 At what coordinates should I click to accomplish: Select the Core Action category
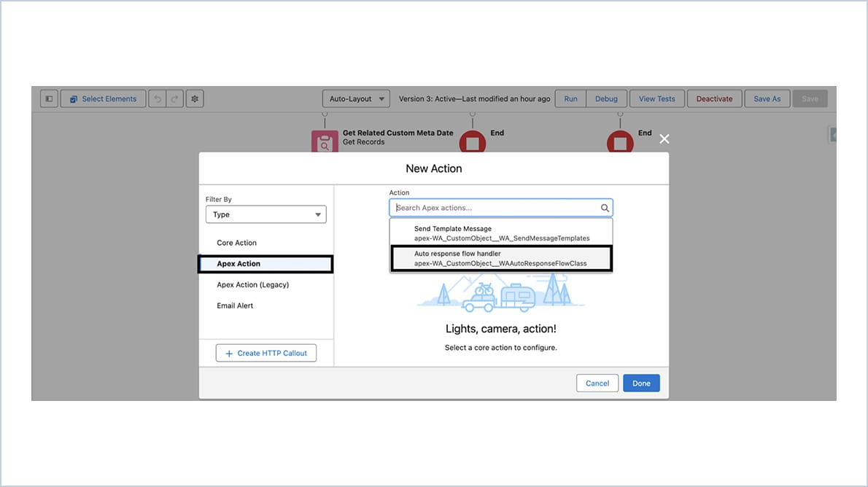click(x=236, y=242)
